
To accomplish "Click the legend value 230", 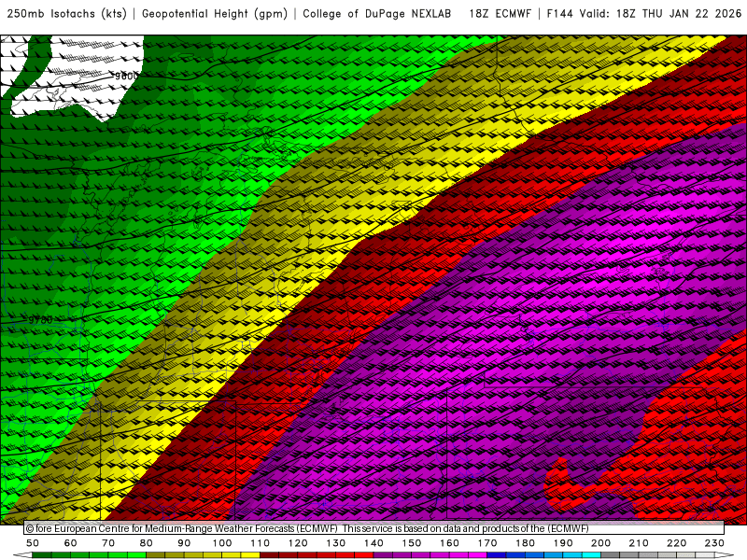I will [714, 543].
